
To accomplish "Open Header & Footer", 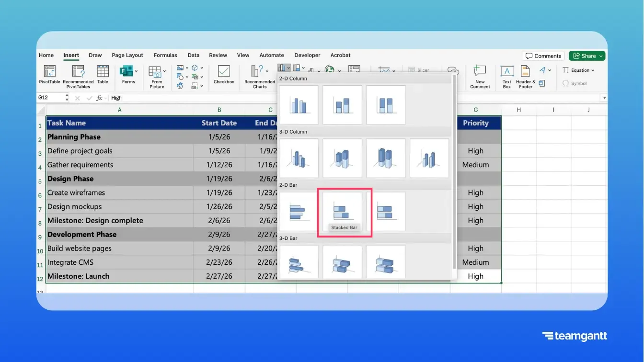I will point(526,77).
